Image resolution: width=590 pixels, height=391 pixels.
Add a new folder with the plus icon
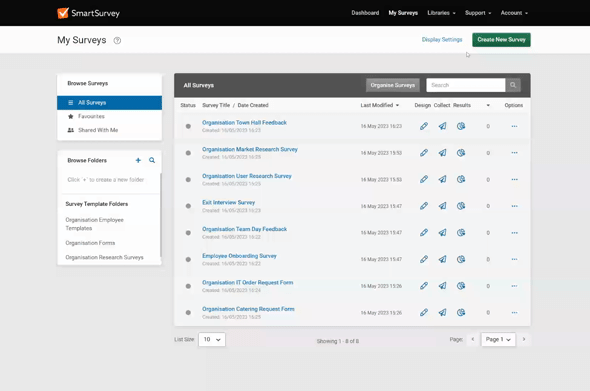pos(138,160)
